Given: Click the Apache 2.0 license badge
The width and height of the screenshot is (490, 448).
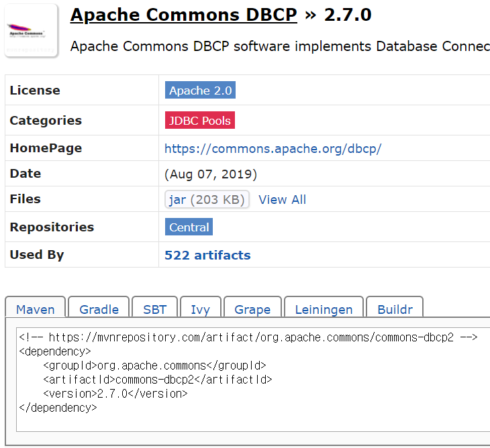Looking at the screenshot, I should point(200,91).
